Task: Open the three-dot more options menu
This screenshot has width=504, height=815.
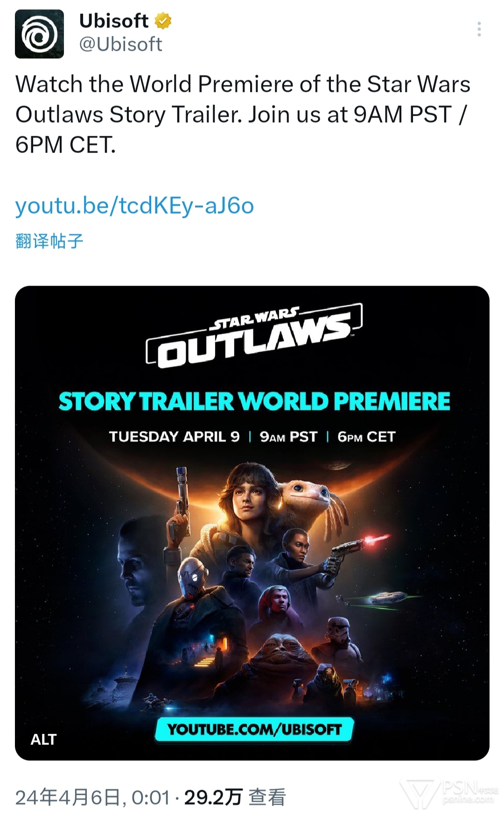Action: [479, 29]
